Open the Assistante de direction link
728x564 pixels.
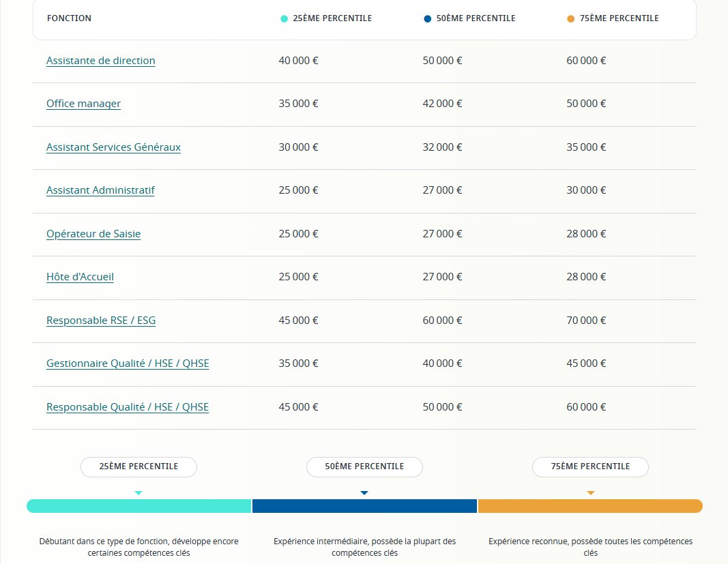coord(100,61)
